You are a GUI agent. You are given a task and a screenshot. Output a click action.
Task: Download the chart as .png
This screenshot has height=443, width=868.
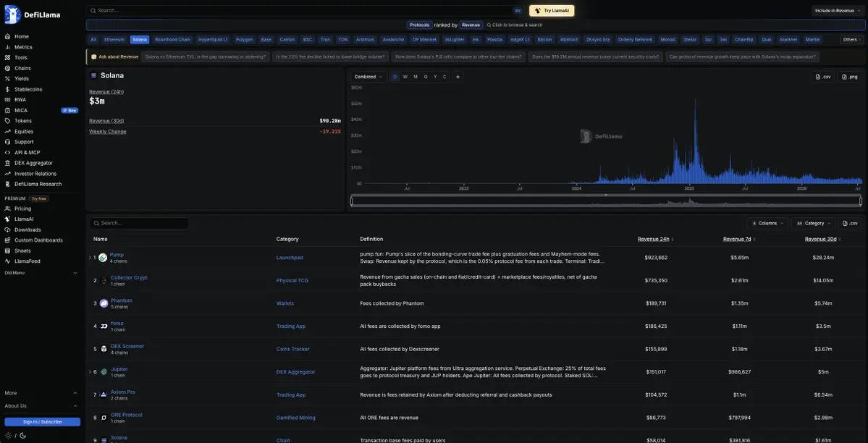[x=849, y=77]
